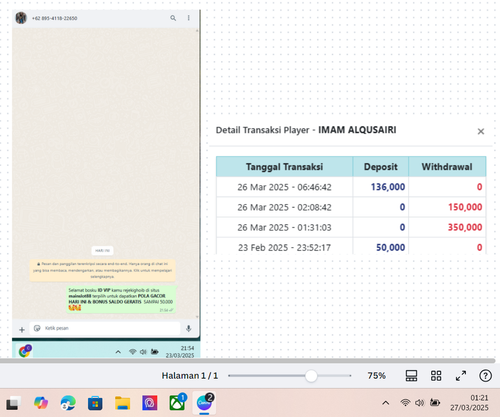Click the battery tray icon

pyautogui.click(x=435, y=403)
